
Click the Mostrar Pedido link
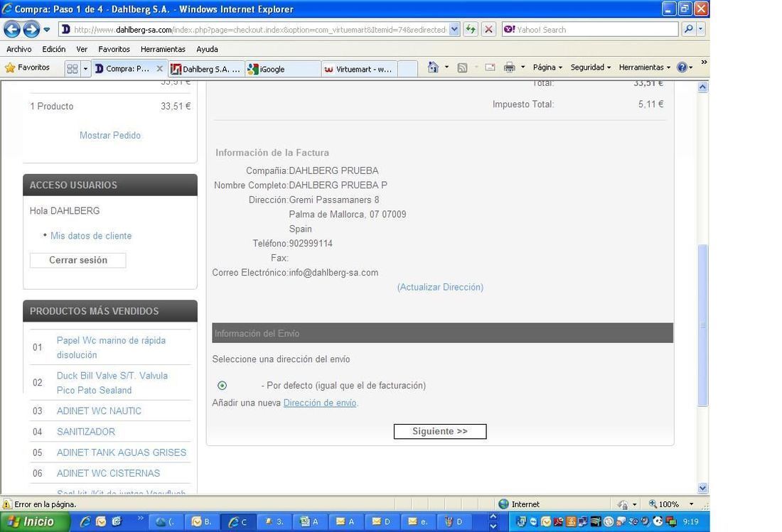(110, 136)
